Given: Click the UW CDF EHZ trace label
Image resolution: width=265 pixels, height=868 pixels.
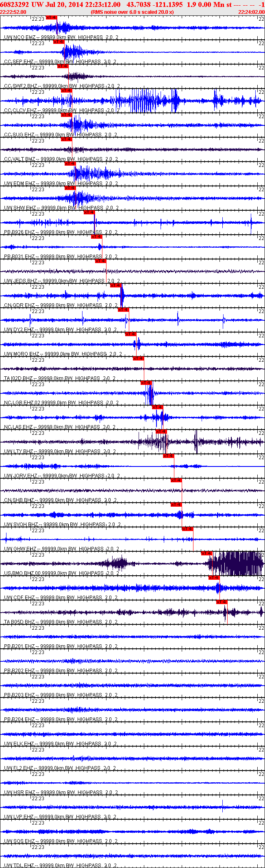Looking at the screenshot, I should [61, 598].
